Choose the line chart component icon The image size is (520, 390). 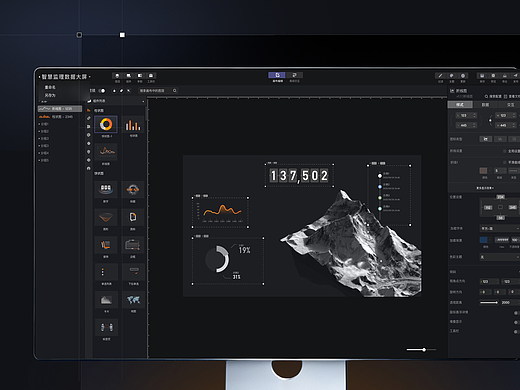[106, 152]
